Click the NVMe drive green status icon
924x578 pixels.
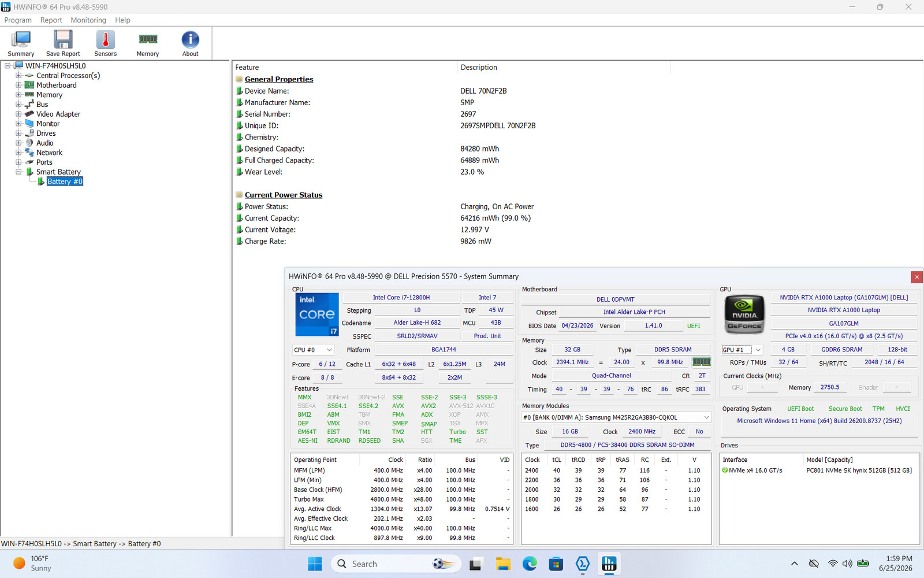point(725,470)
